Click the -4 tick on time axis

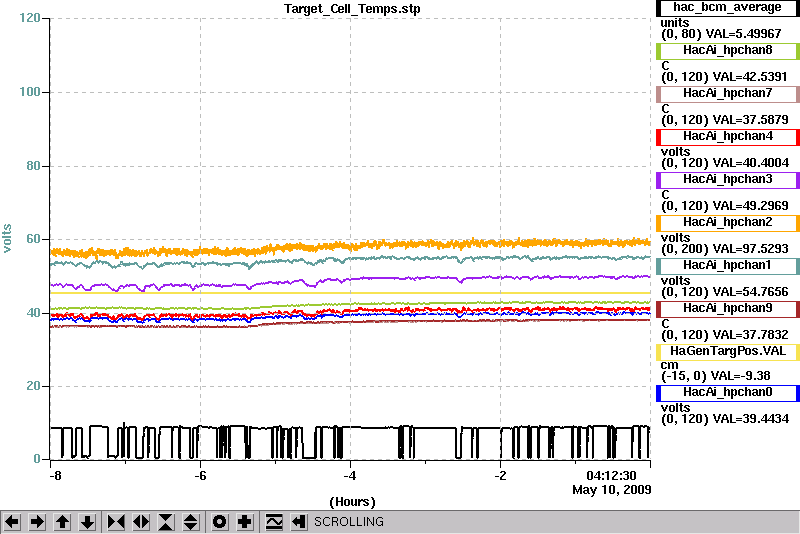tap(349, 476)
